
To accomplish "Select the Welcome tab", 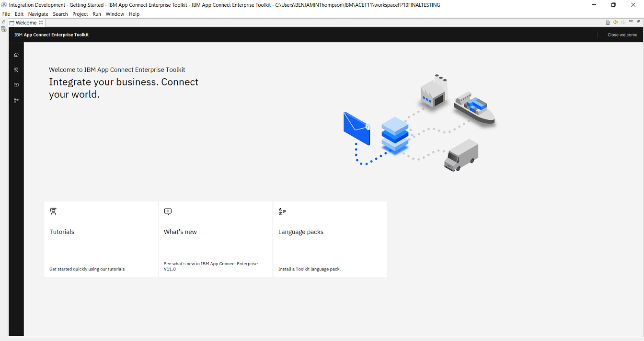I will (26, 23).
